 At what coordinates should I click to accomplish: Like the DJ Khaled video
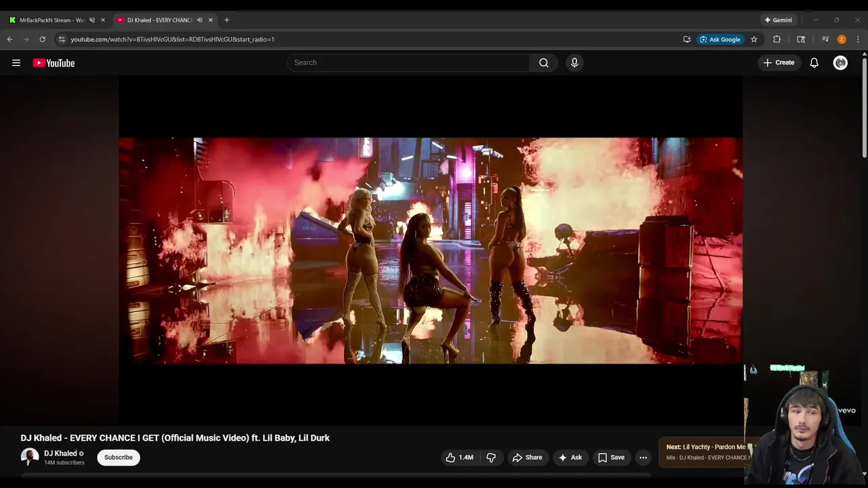459,457
